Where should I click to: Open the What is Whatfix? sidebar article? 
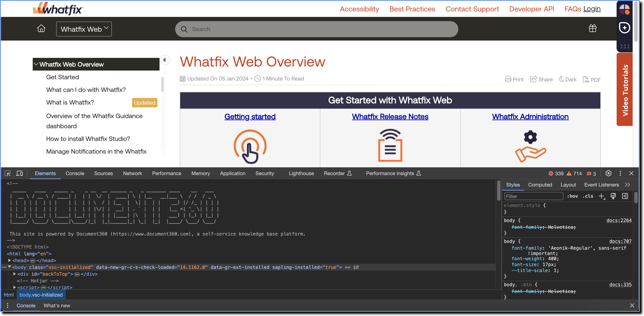pos(70,102)
